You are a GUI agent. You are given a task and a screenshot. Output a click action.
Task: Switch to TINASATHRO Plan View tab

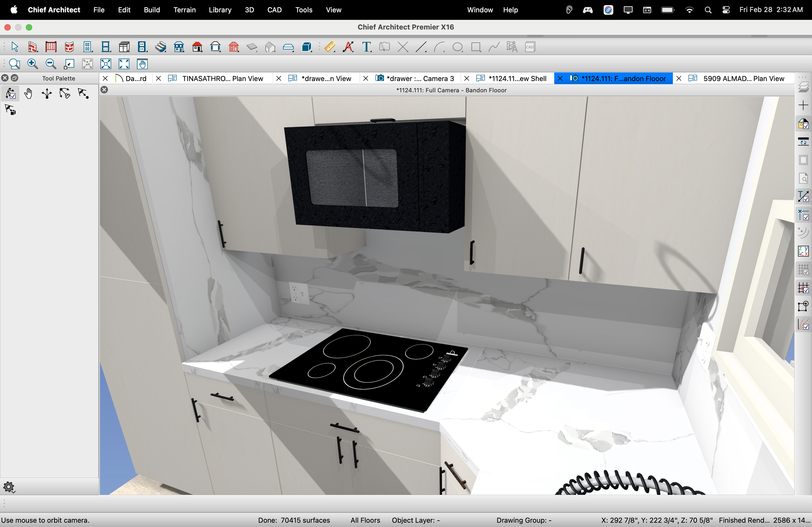tap(222, 78)
